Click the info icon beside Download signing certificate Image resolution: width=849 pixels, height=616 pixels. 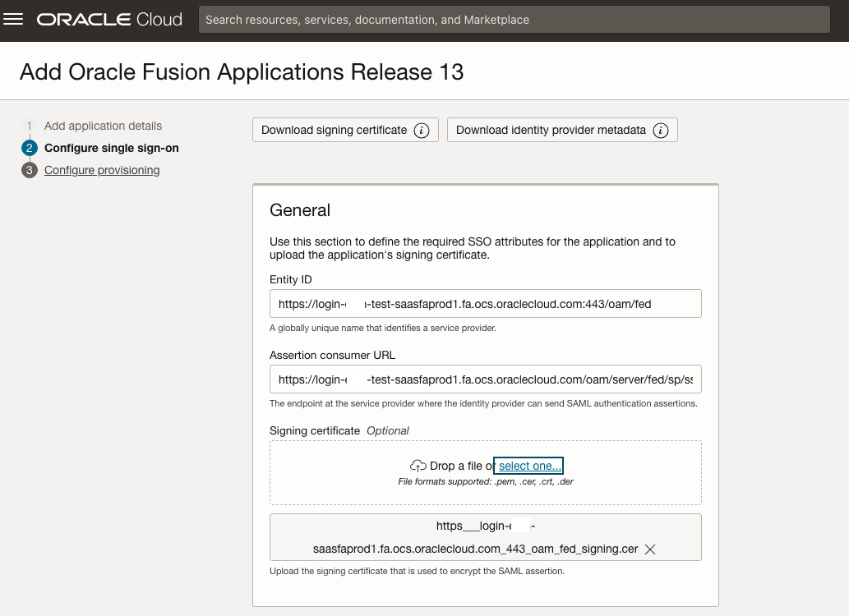[422, 130]
